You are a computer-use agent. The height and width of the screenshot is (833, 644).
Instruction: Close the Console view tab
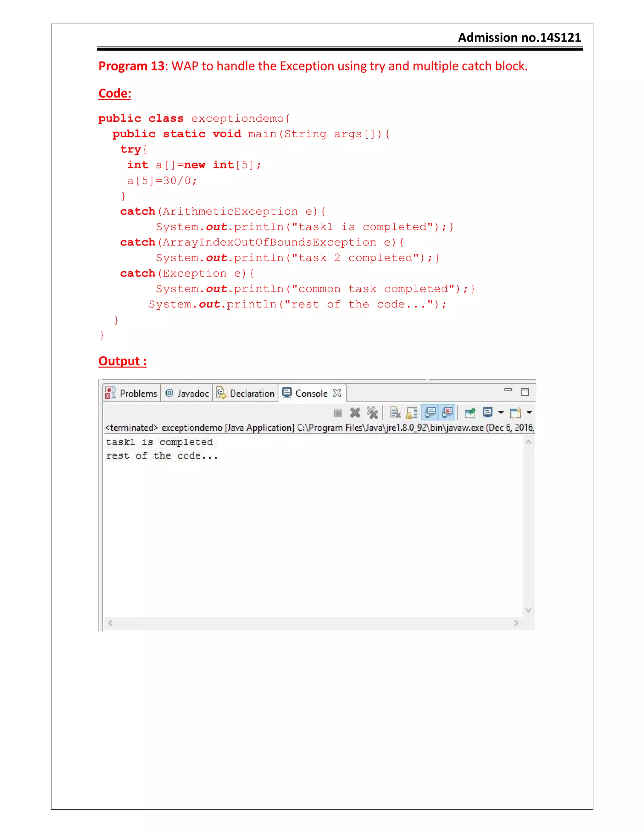pos(337,393)
